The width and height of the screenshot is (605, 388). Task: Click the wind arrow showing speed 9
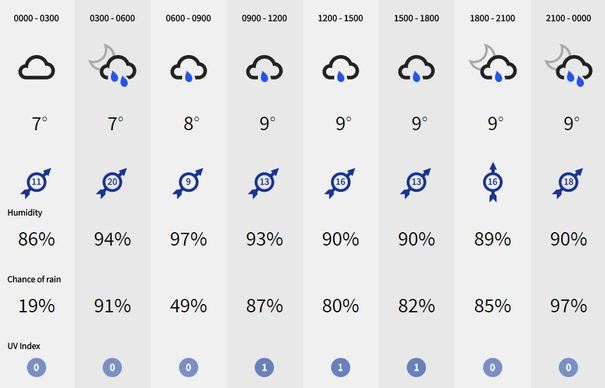click(188, 183)
